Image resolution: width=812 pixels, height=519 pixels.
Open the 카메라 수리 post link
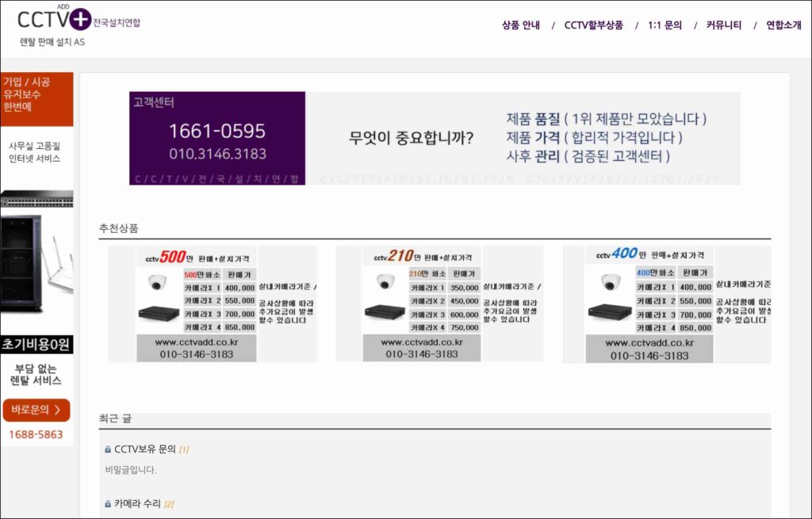point(137,504)
